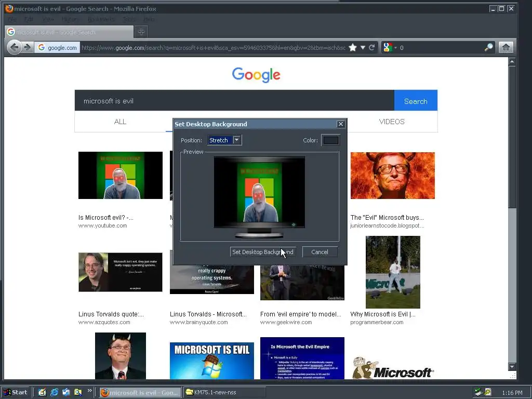The width and height of the screenshot is (532, 399).
Task: Go back with the Firefox back arrow
Action: tap(14, 47)
